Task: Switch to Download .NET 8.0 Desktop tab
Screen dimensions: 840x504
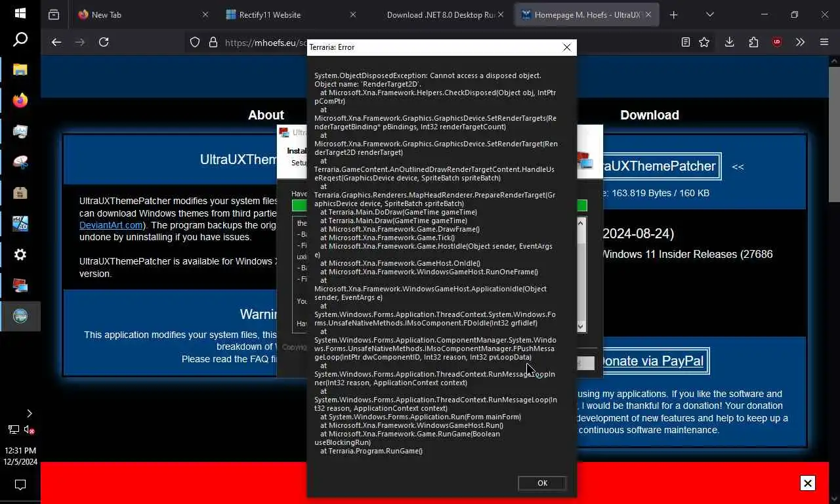Action: point(441,14)
